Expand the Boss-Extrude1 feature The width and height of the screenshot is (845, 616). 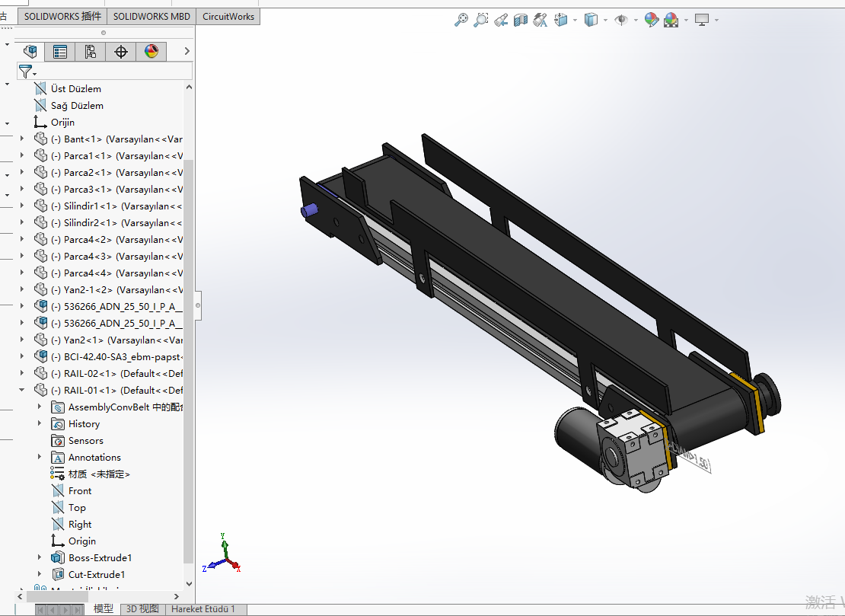coord(40,557)
